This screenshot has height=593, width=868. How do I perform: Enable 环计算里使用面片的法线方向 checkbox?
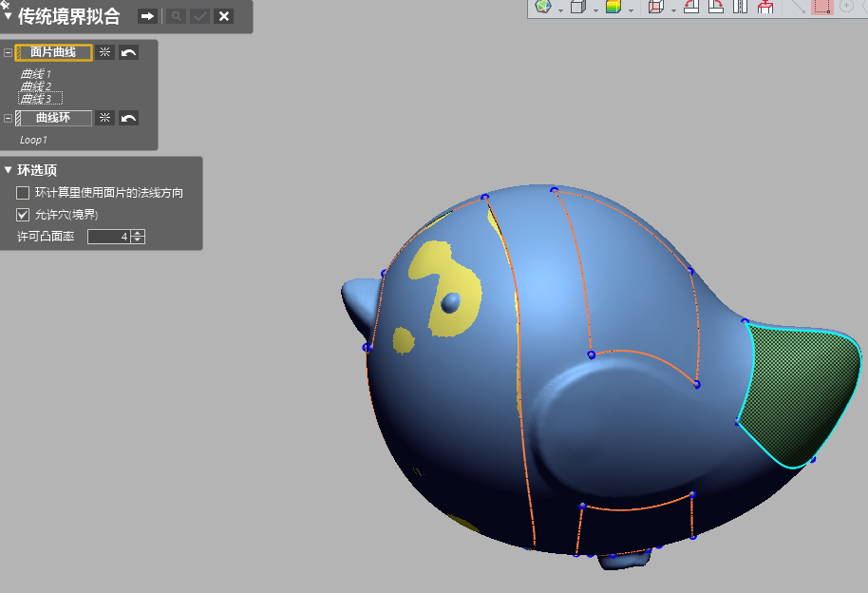(x=23, y=193)
